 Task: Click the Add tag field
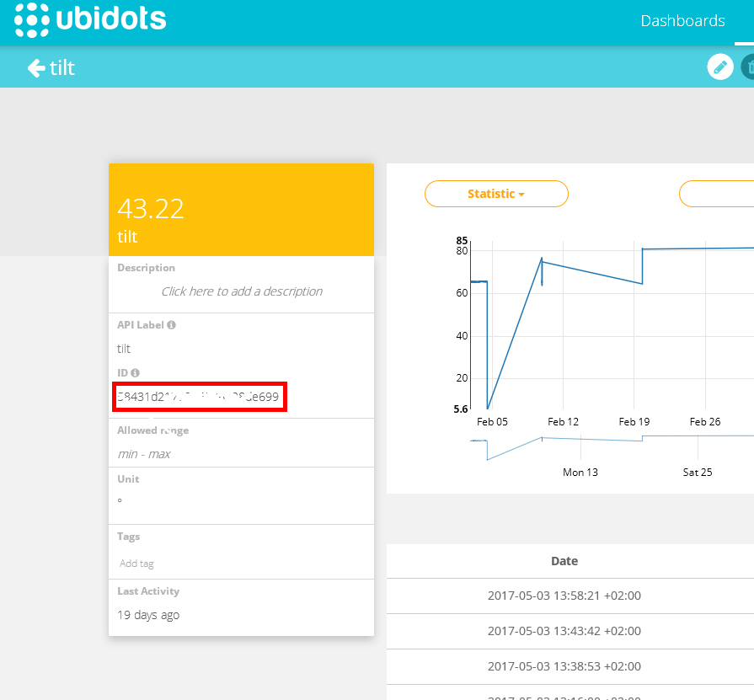pos(136,564)
